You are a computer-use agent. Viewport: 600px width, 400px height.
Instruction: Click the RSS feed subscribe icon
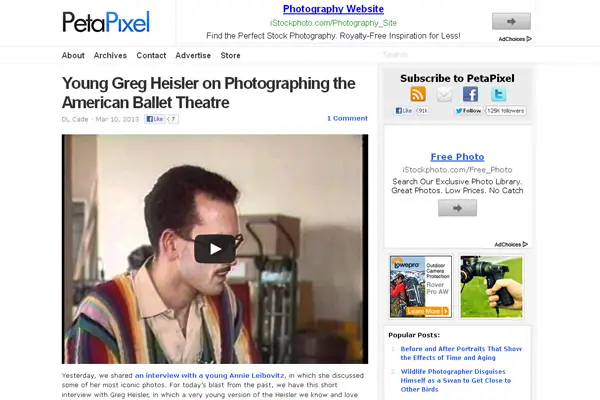[x=418, y=94]
